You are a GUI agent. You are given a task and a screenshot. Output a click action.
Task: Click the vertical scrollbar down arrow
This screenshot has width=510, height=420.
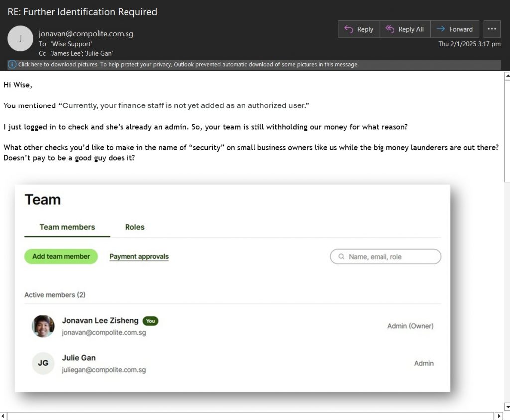coord(507,407)
